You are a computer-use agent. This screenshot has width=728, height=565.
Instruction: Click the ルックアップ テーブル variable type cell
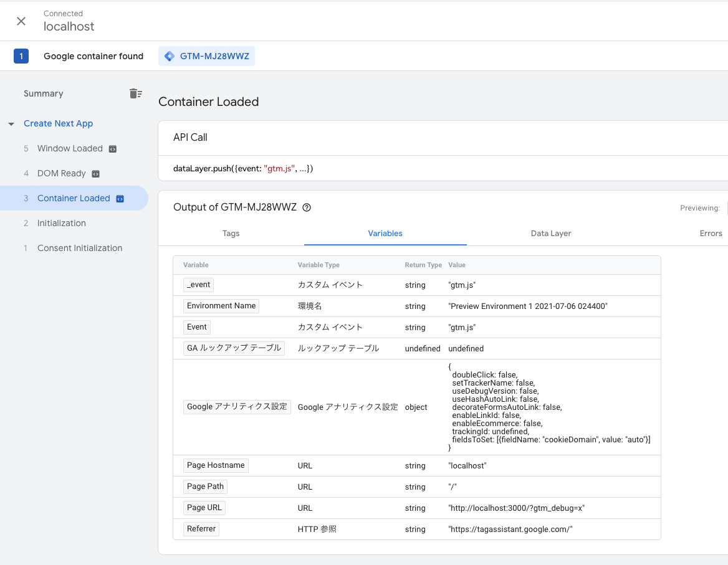pos(338,348)
